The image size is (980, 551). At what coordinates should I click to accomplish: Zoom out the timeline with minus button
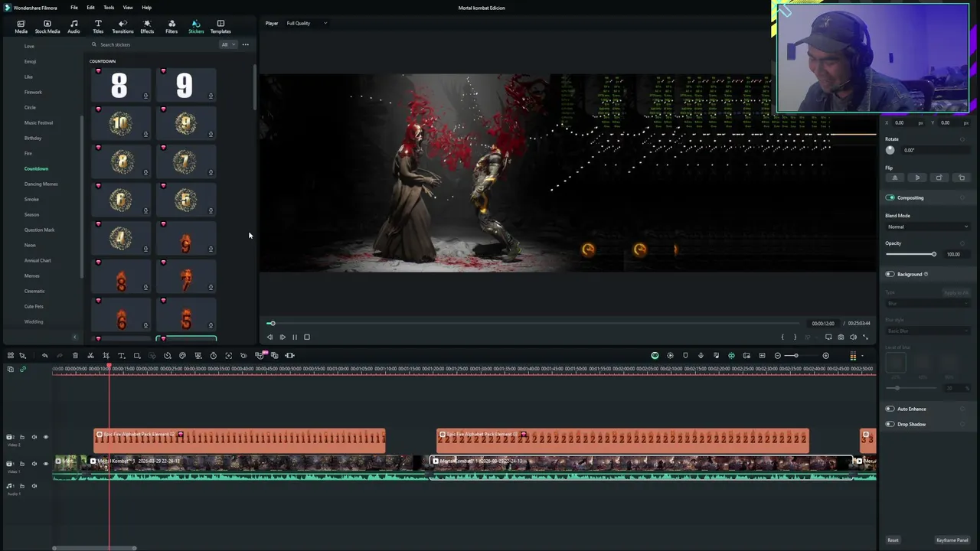[778, 356]
